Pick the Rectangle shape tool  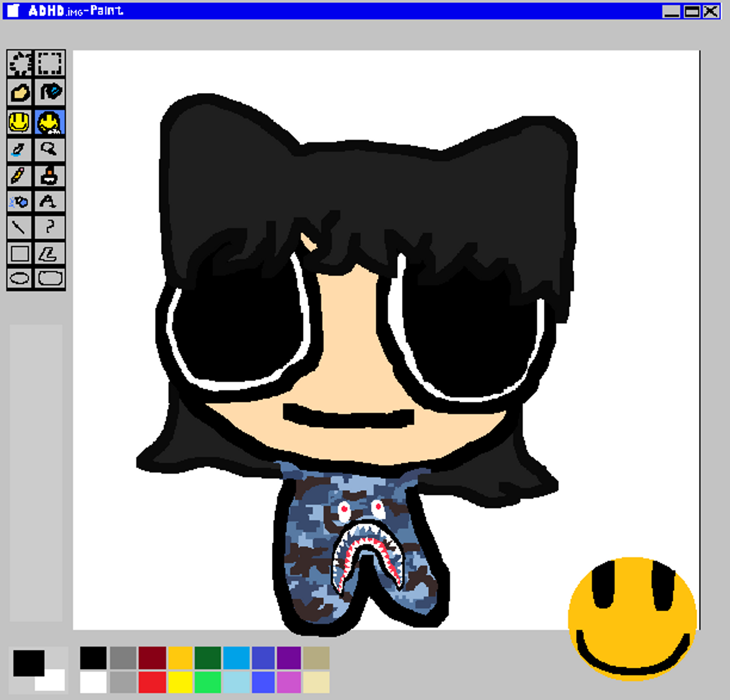(x=20, y=253)
